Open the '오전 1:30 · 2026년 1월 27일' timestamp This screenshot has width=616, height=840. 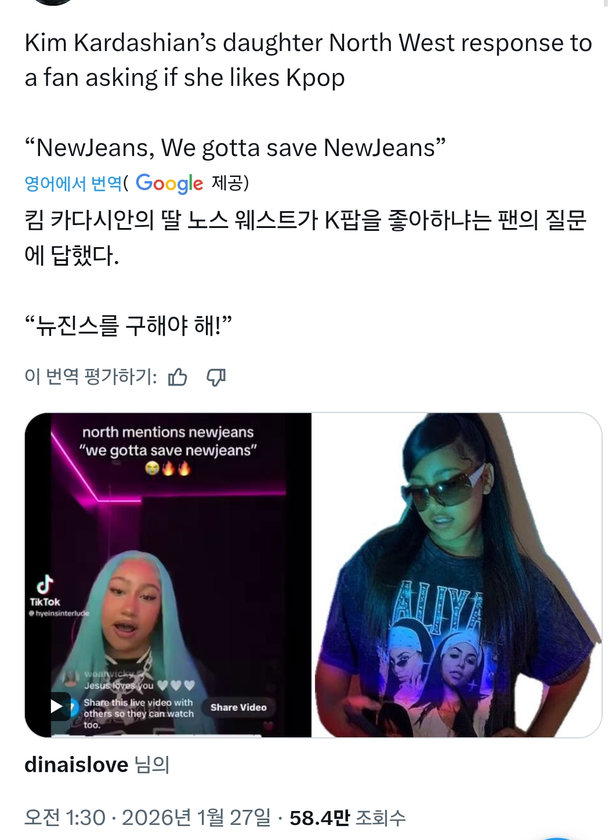[147, 817]
